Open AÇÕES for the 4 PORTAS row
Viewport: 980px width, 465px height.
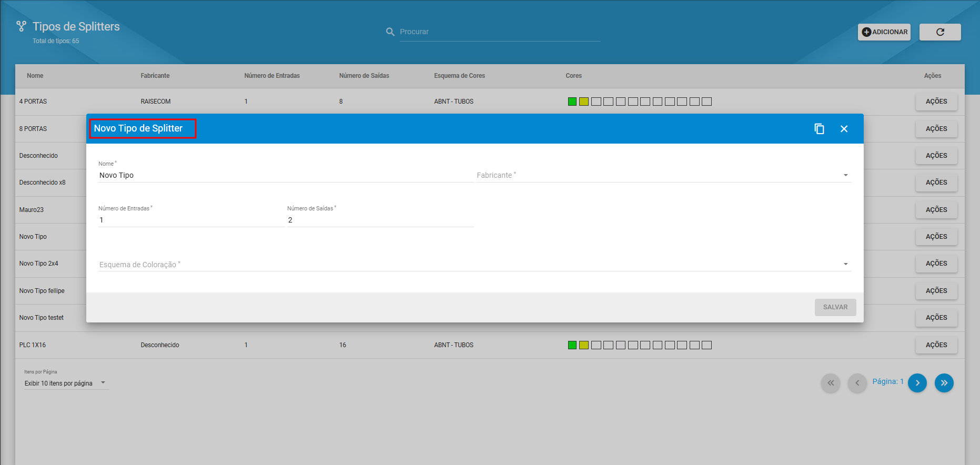click(x=936, y=102)
